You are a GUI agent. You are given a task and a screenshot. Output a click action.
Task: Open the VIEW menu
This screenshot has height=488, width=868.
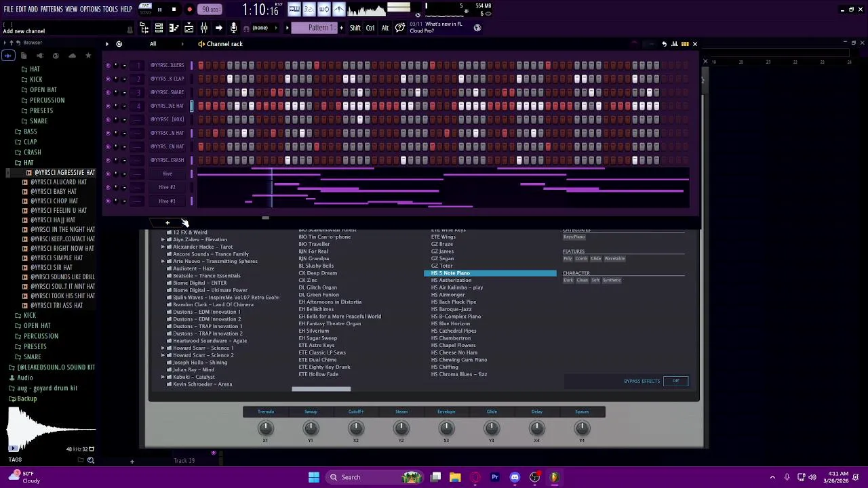(x=71, y=9)
